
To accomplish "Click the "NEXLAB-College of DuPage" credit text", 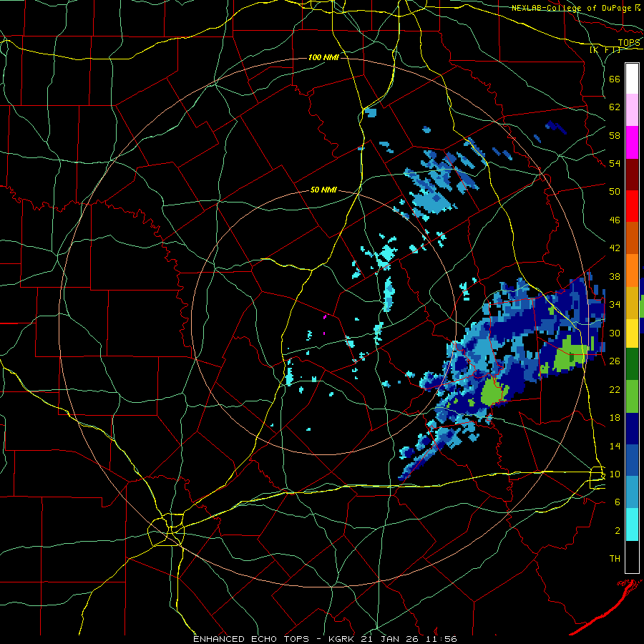I will pos(571,8).
